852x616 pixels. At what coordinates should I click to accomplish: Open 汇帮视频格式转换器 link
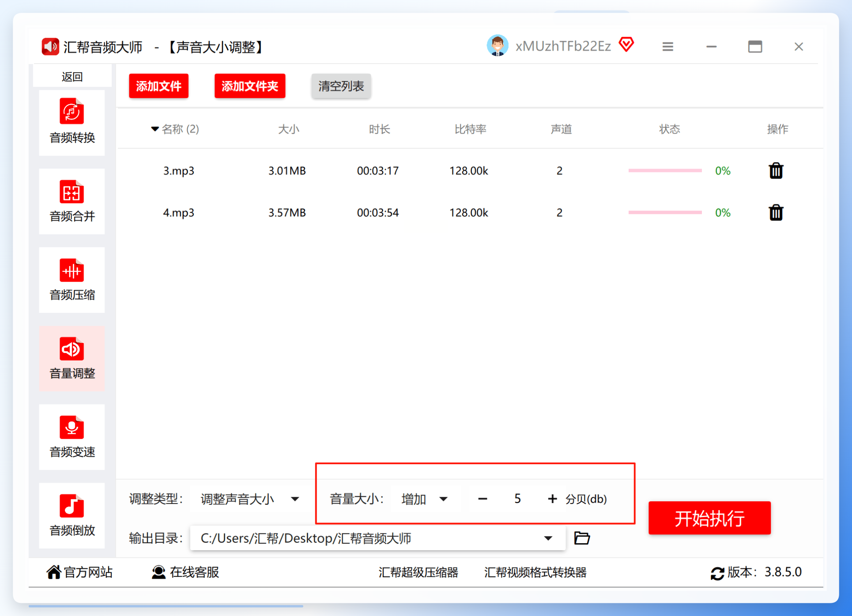tap(535, 572)
